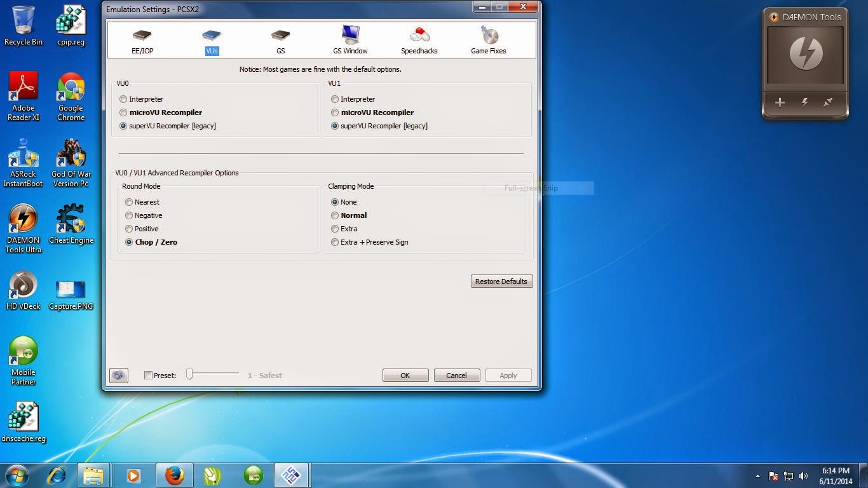
Task: Choose microVU Recompiler for VU0
Action: [x=160, y=112]
